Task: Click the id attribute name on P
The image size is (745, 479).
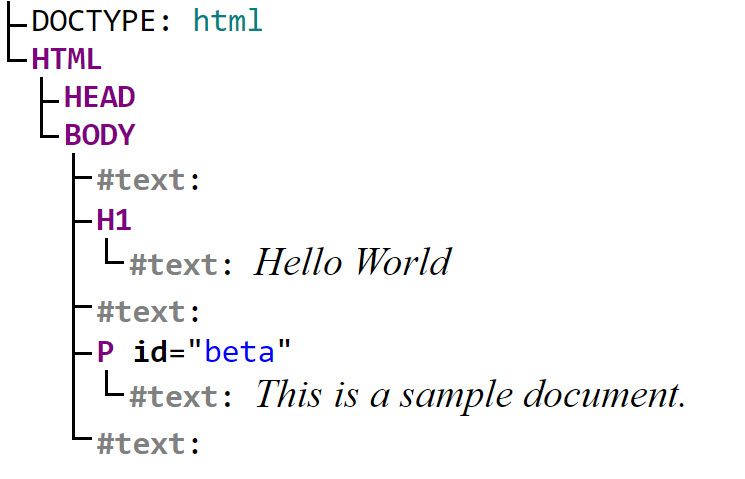Action: click(x=151, y=352)
